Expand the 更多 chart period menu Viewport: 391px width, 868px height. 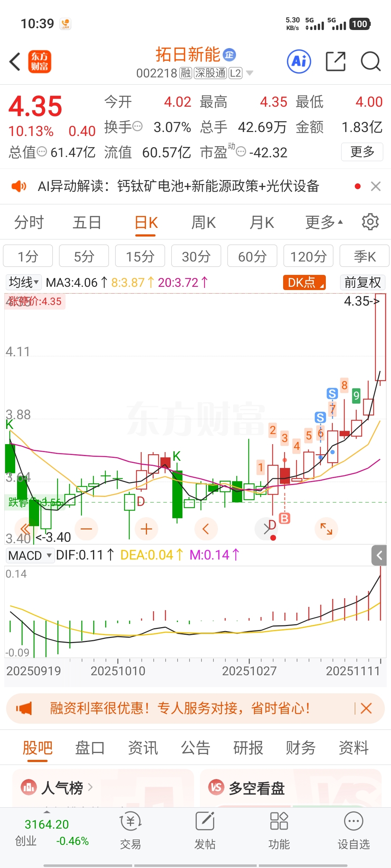click(324, 222)
